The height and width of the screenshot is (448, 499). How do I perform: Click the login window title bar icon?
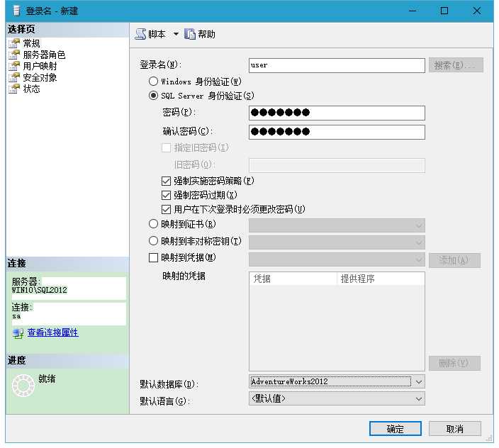16,11
